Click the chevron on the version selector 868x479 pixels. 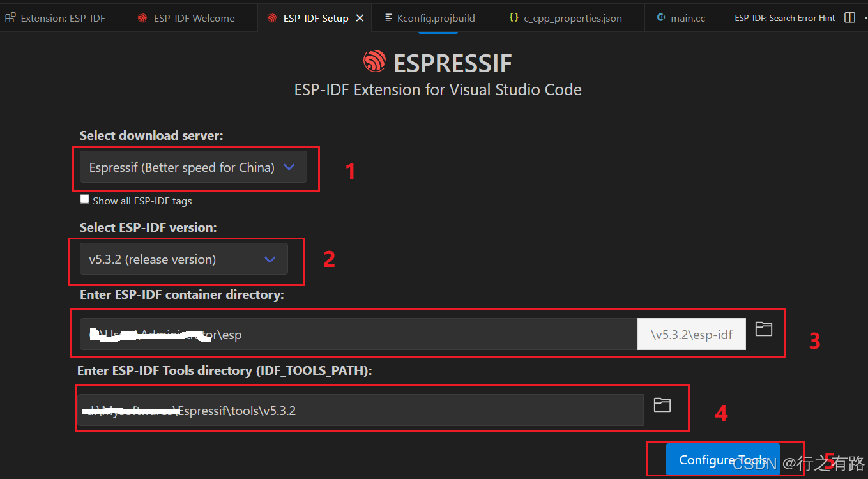pyautogui.click(x=269, y=259)
